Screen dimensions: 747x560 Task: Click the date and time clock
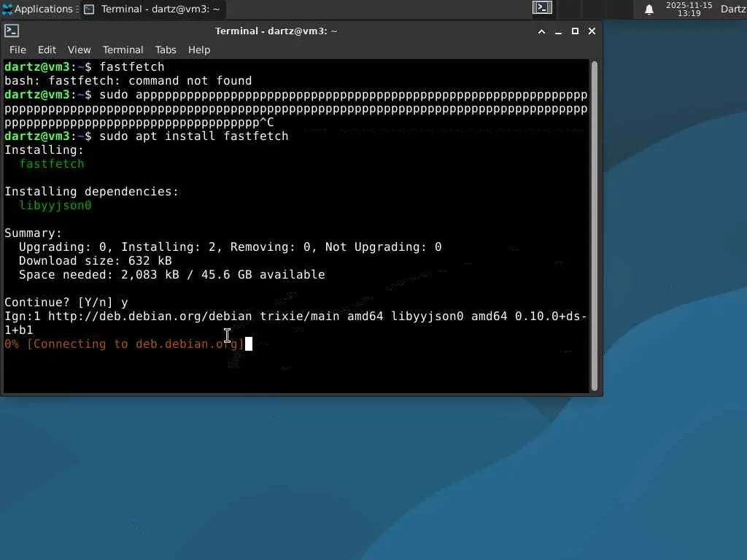689,9
